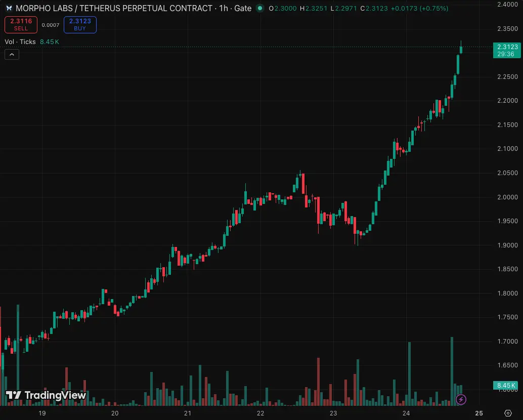Viewport: 523px width, 420px height.
Task: Click date label 24 on time axis
Action: [x=406, y=413]
